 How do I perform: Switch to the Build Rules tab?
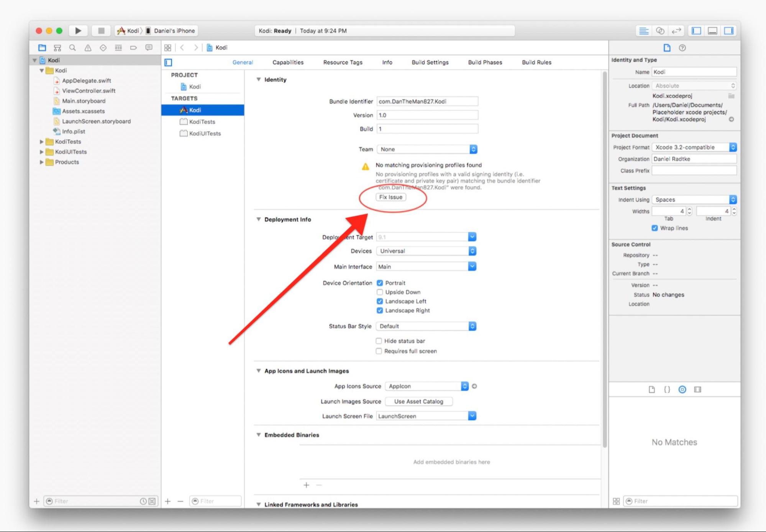(536, 62)
